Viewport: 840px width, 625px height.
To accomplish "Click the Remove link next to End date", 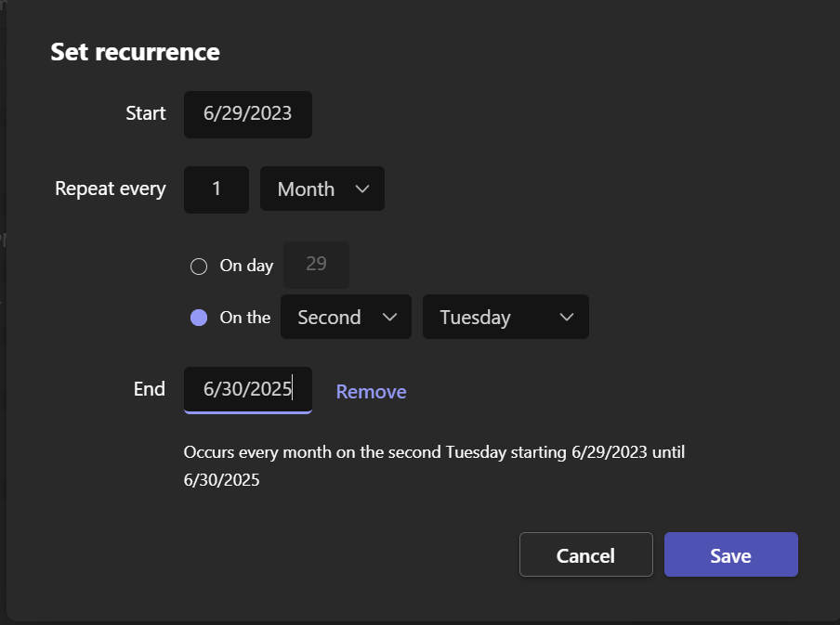I will pyautogui.click(x=371, y=391).
